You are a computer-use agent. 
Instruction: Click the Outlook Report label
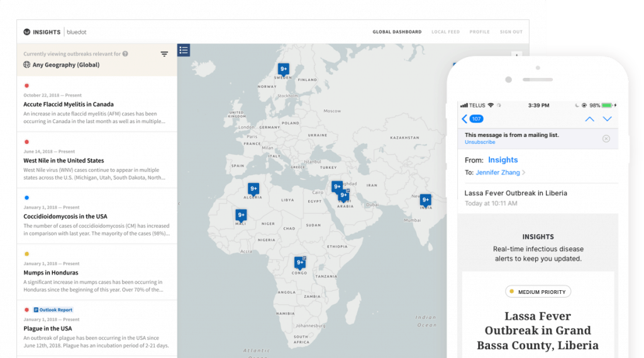pos(56,310)
